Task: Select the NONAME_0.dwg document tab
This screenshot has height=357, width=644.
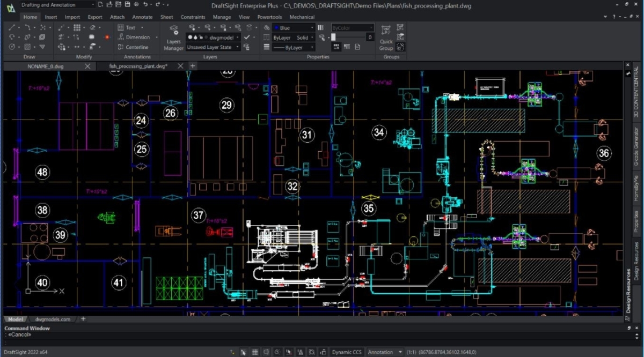Action: coord(46,66)
